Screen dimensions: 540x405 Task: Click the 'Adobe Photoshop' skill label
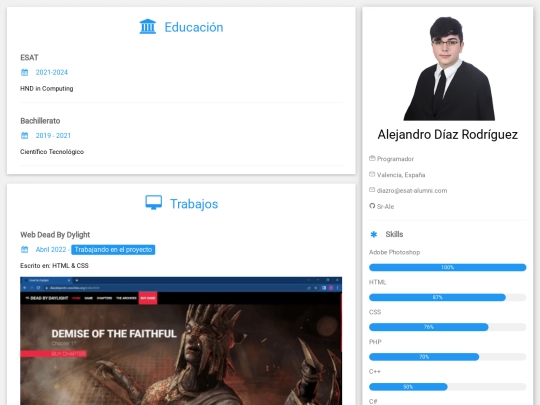pos(394,252)
